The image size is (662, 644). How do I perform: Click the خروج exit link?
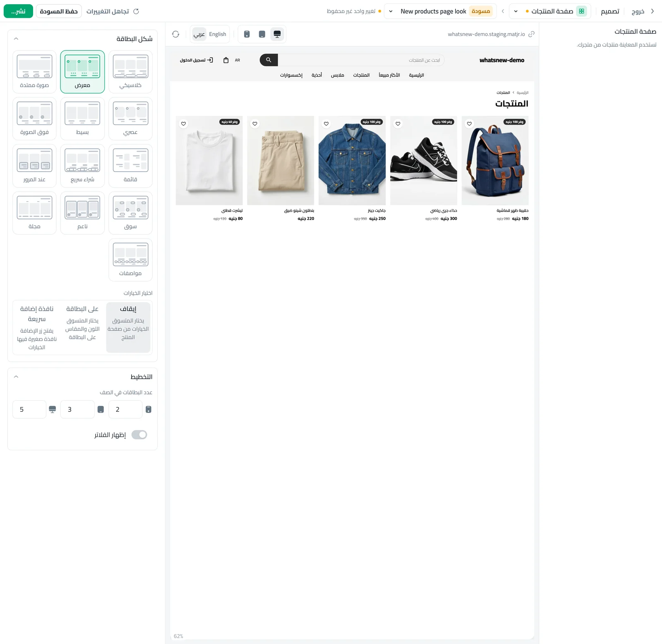coord(643,11)
